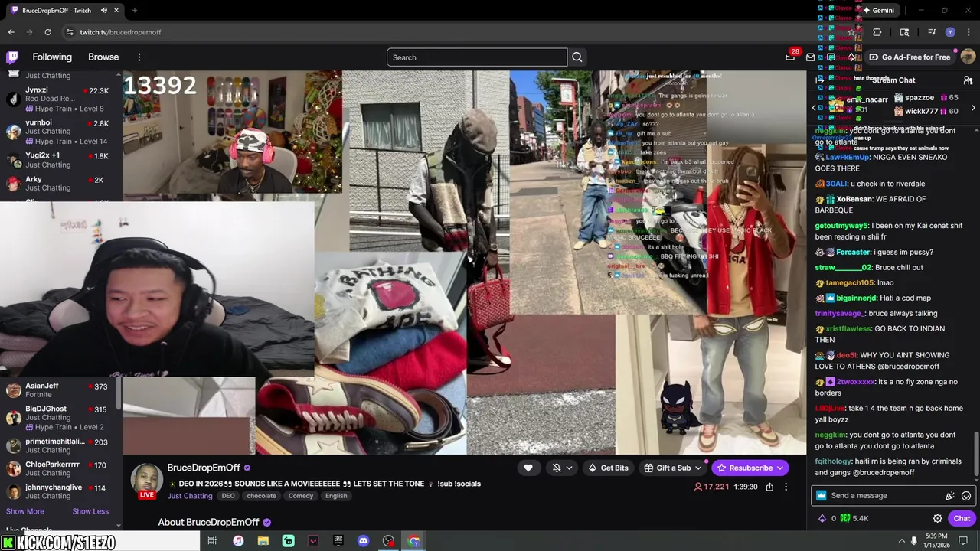The image size is (980, 551).
Task: Open the Browse tab
Action: click(x=103, y=57)
